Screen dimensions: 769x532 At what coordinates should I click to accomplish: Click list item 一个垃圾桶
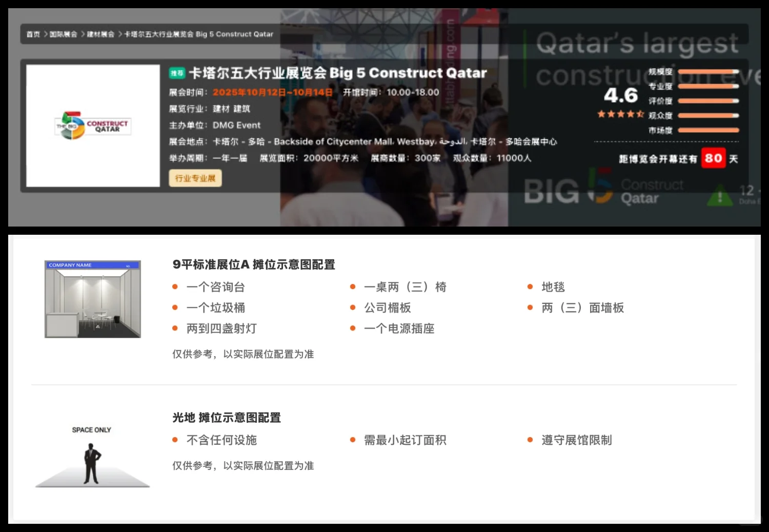(x=216, y=308)
